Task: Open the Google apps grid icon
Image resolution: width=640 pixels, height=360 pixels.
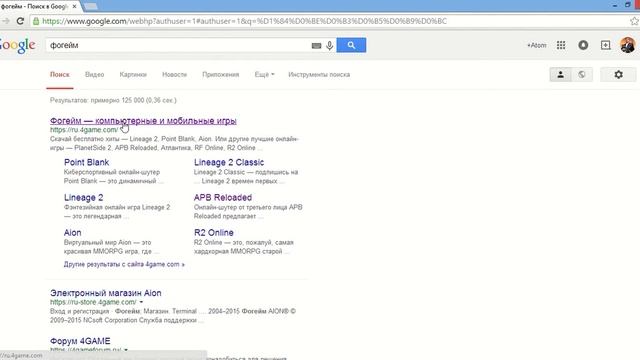Action: 561,45
